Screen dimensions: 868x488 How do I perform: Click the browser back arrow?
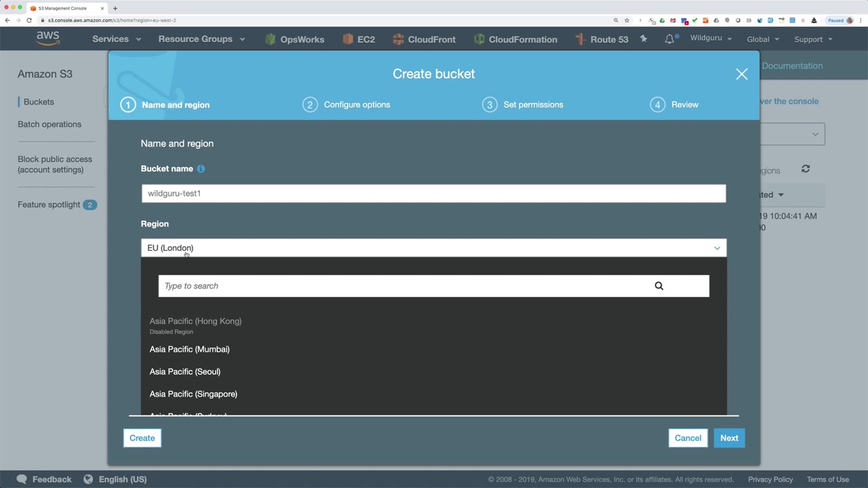point(7,20)
